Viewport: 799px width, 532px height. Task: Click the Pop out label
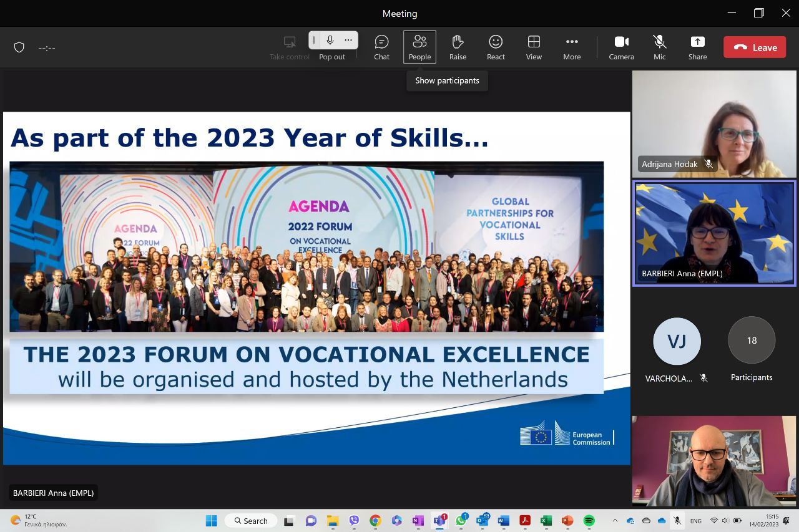click(332, 57)
